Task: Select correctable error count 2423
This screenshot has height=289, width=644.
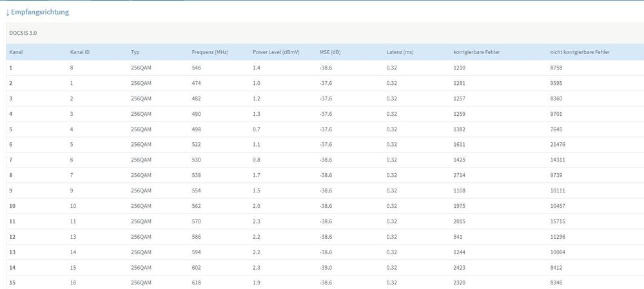Action: click(x=460, y=268)
